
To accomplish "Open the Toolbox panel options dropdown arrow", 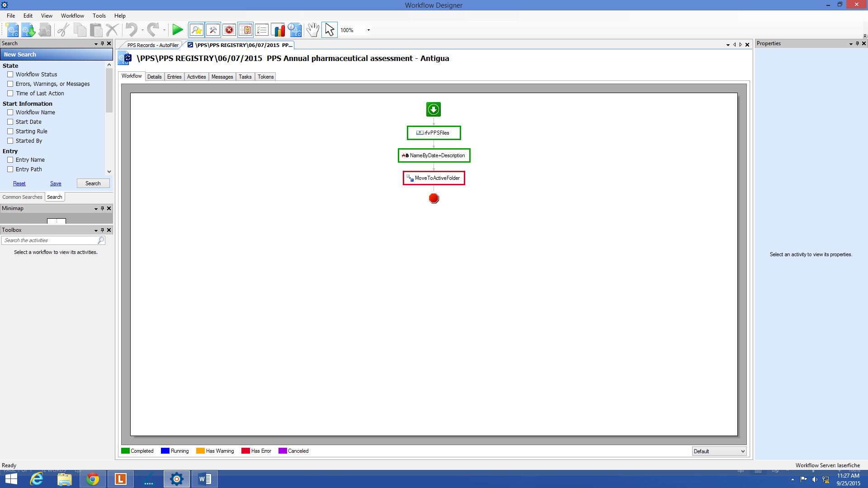I will point(96,230).
